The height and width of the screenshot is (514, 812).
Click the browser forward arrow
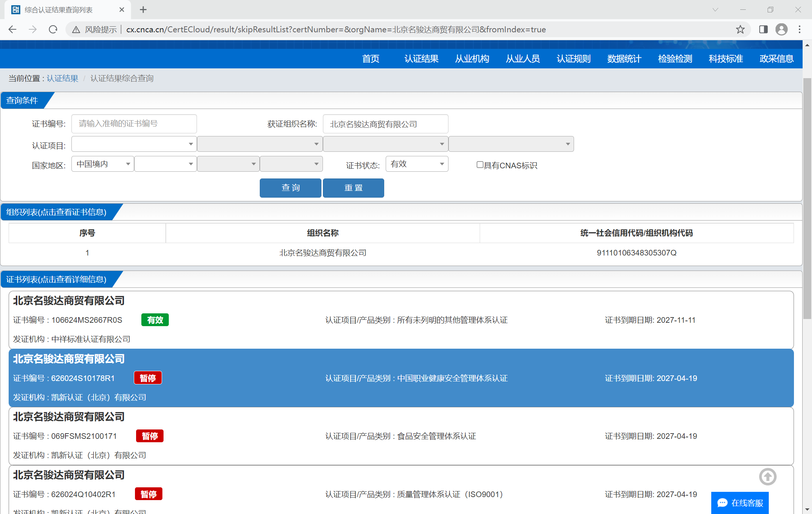point(33,29)
